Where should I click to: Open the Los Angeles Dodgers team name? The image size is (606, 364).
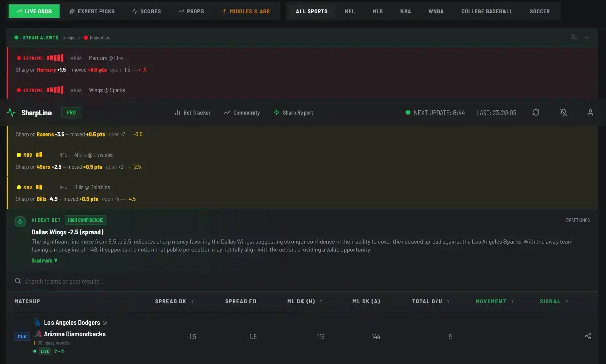click(72, 322)
